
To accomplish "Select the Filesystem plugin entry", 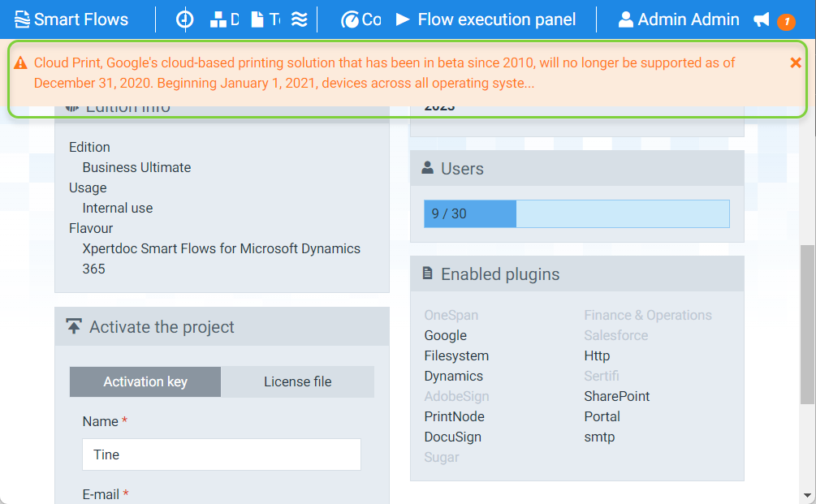I will (456, 355).
